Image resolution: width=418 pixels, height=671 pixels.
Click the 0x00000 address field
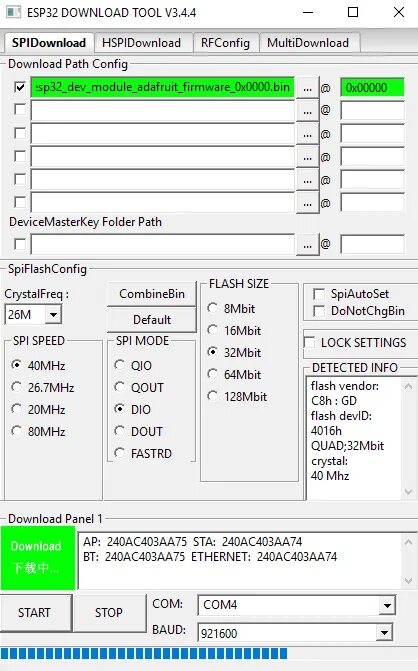[372, 88]
